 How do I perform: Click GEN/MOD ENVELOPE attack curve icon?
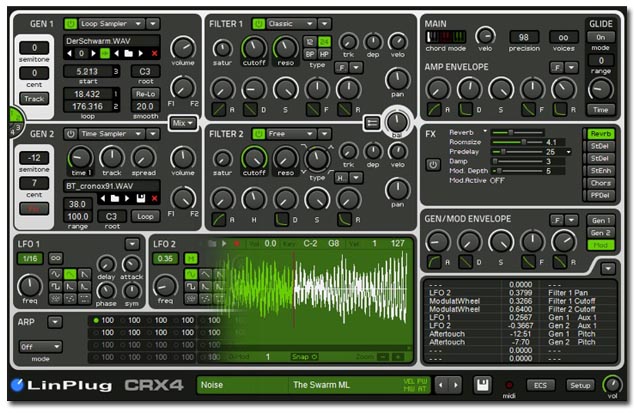(434, 262)
